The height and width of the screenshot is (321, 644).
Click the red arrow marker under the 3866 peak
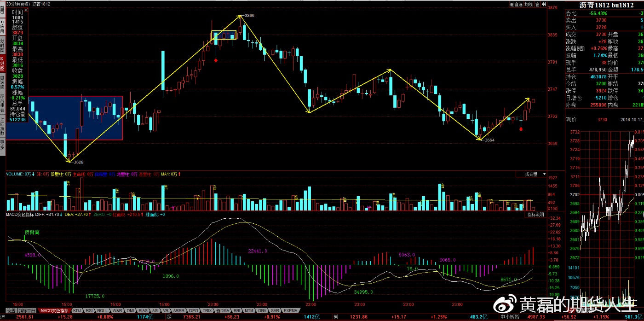click(x=216, y=60)
